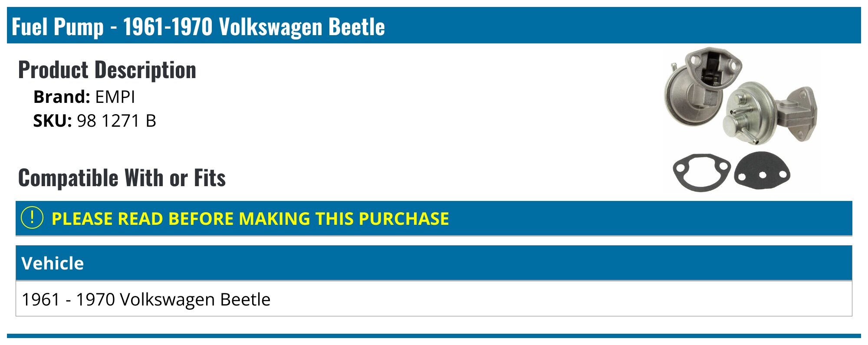Select the Product Description heading
The image size is (868, 345).
click(107, 70)
